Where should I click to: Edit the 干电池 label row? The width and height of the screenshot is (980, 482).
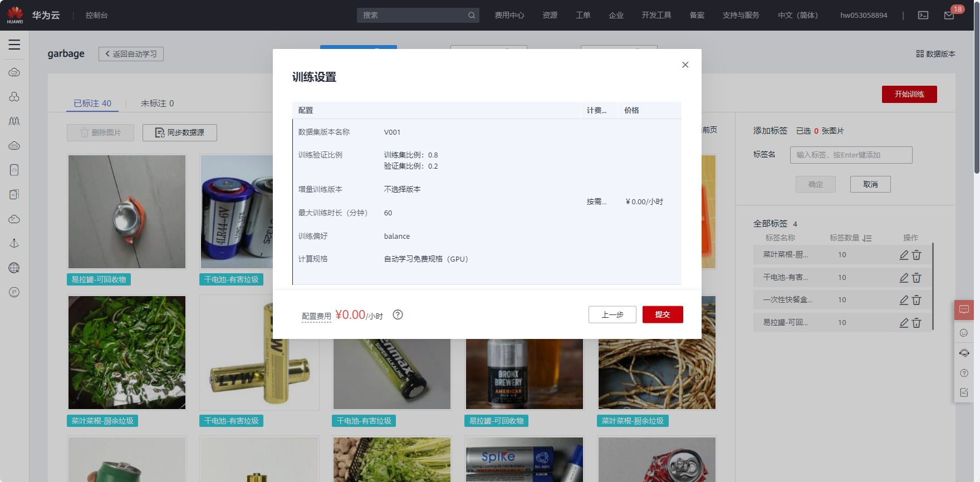coord(904,278)
